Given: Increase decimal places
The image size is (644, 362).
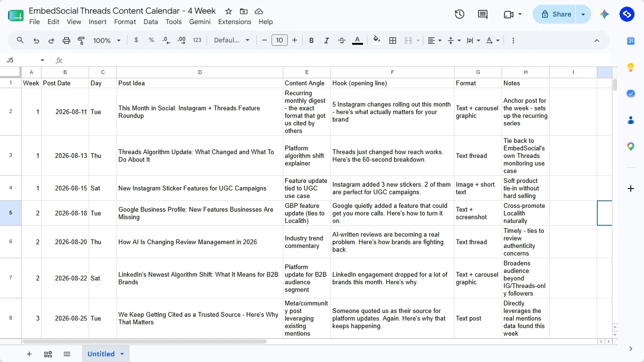Looking at the screenshot, I should point(182,41).
